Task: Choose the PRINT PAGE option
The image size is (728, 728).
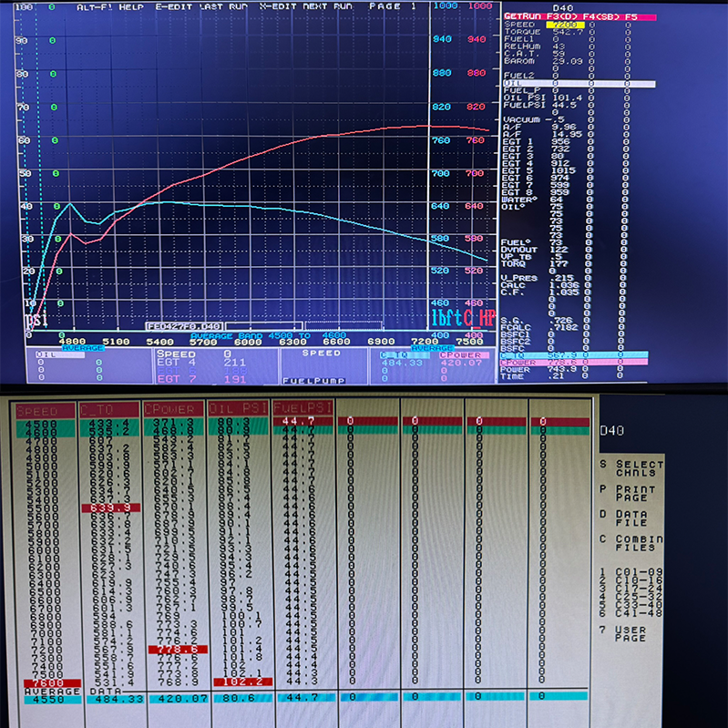Action: point(644,494)
